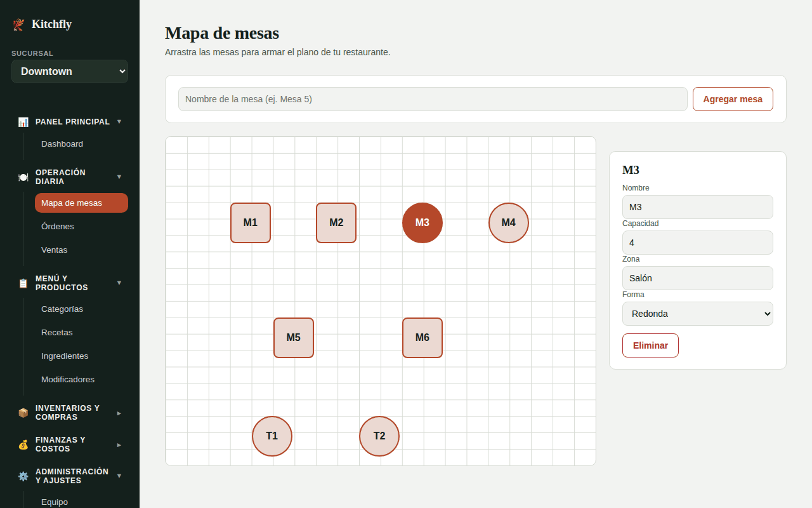Click the Operación Diaria plate icon
Viewport: 812px width, 508px height.
point(23,177)
